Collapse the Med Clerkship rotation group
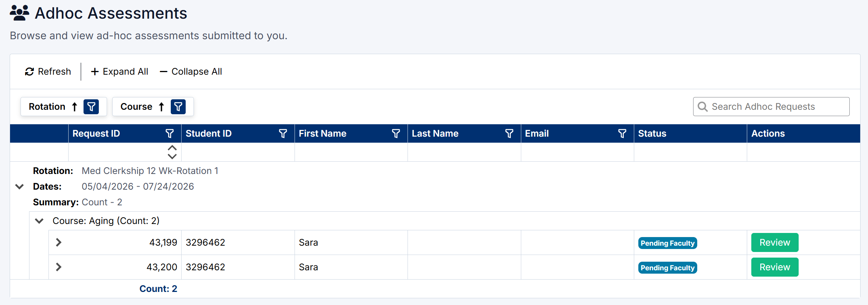 [x=19, y=186]
